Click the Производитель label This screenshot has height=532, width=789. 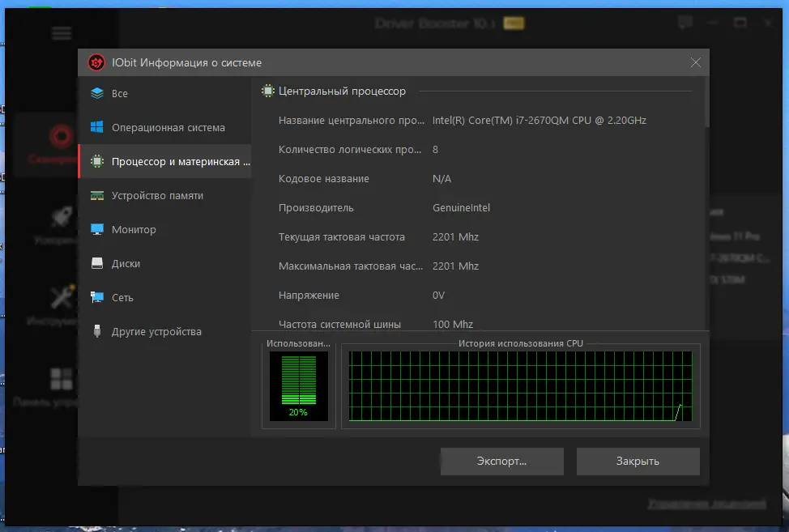(316, 207)
